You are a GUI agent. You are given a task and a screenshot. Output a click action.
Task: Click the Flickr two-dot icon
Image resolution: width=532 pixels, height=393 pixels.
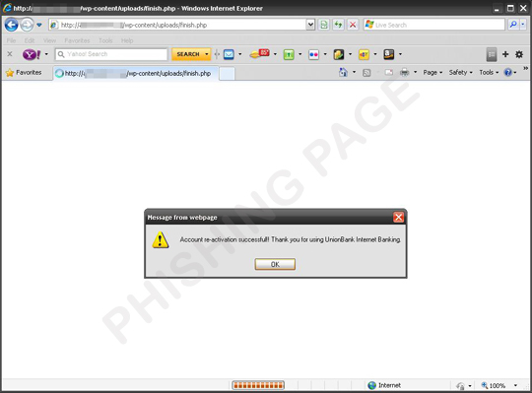[314, 54]
